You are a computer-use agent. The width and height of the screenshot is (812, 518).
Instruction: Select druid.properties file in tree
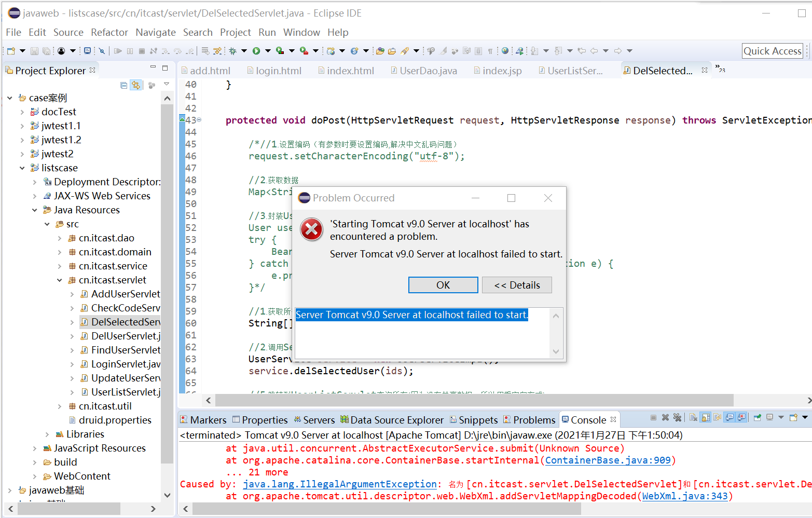(x=110, y=420)
